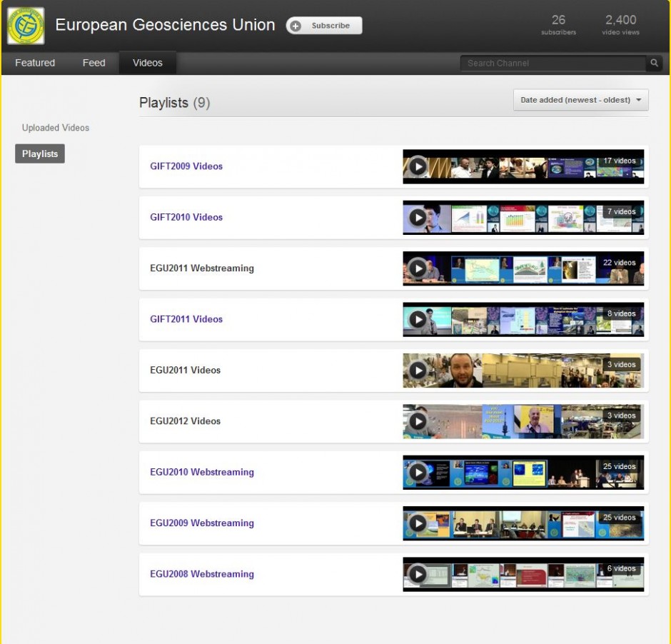
Task: Play the GIFT2009 Videos playlist
Action: pyautogui.click(x=418, y=166)
